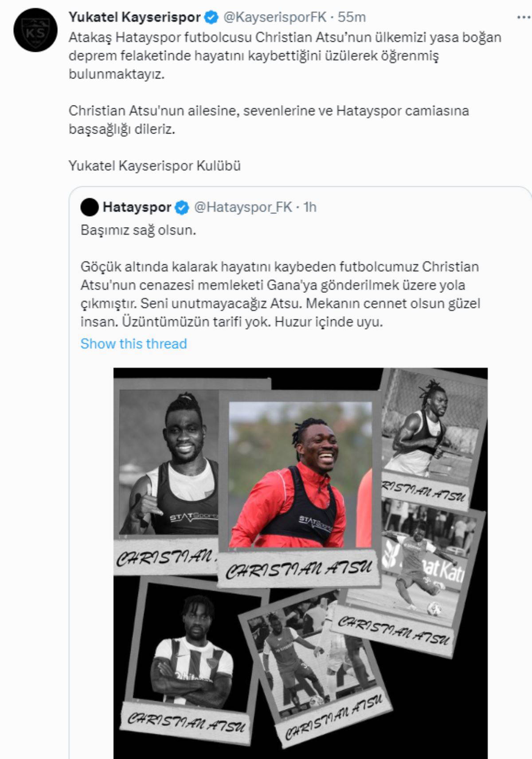The width and height of the screenshot is (532, 759).
Task: Open the @Hatayspor_FK handle
Action: (243, 207)
